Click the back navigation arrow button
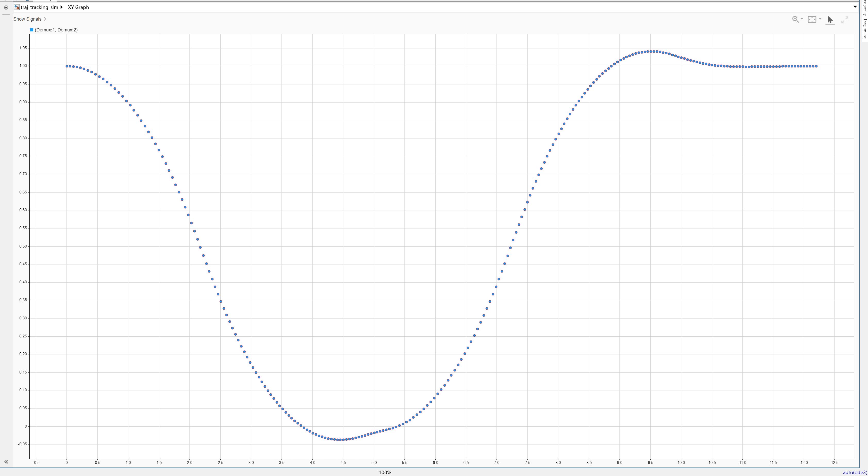 click(x=6, y=7)
